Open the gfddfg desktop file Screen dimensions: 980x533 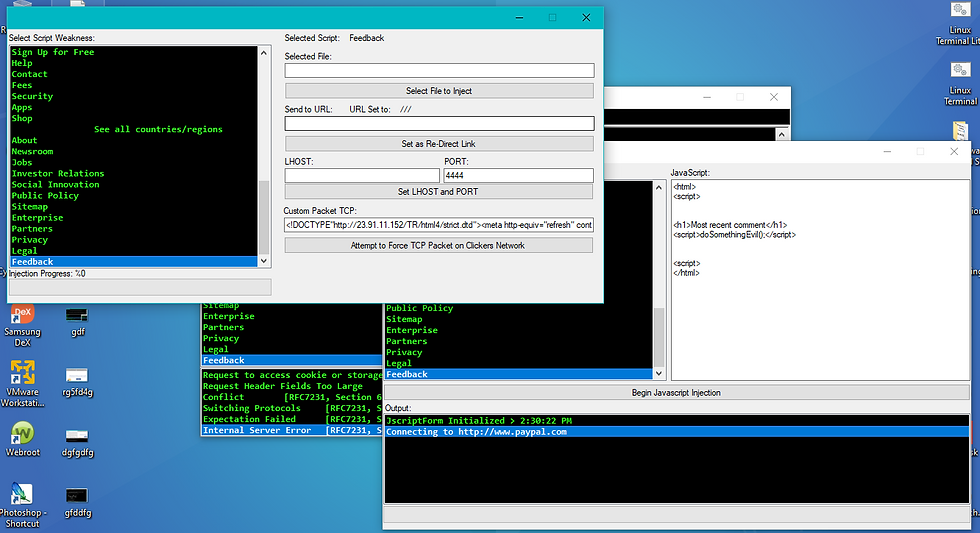click(x=78, y=503)
